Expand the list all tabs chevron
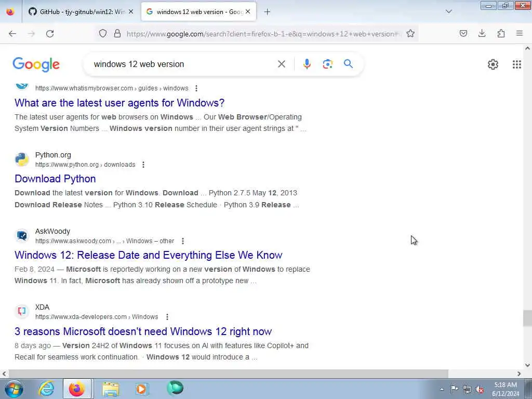Image resolution: width=532 pixels, height=399 pixels. pyautogui.click(x=449, y=11)
